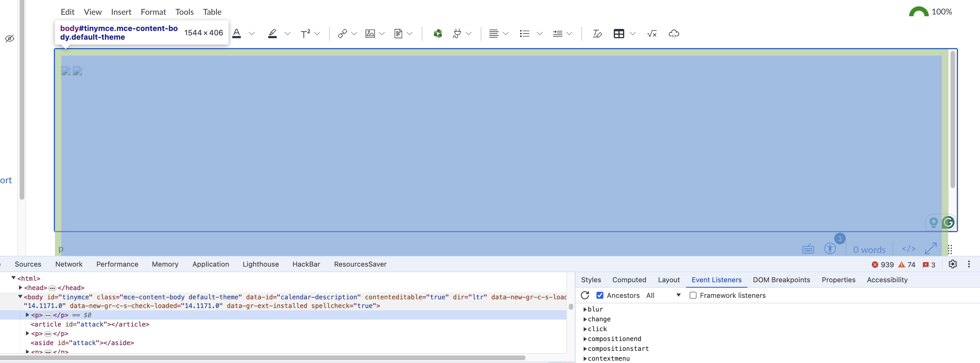Open the Insert menu
The height and width of the screenshot is (363, 980).
[x=121, y=12]
